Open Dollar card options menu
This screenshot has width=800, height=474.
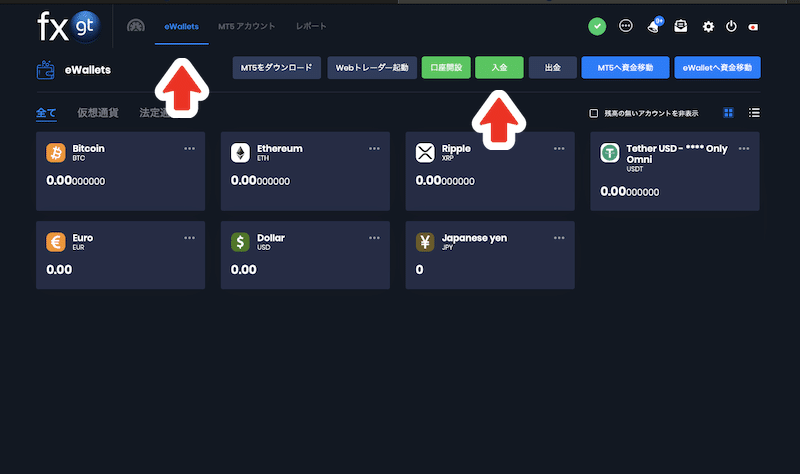tap(374, 238)
